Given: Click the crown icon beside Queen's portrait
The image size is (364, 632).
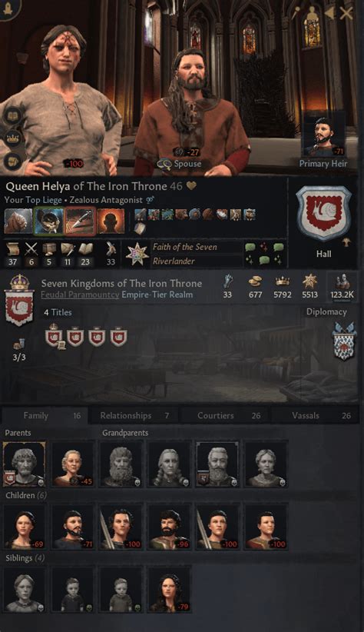Looking at the screenshot, I should 13,138.
